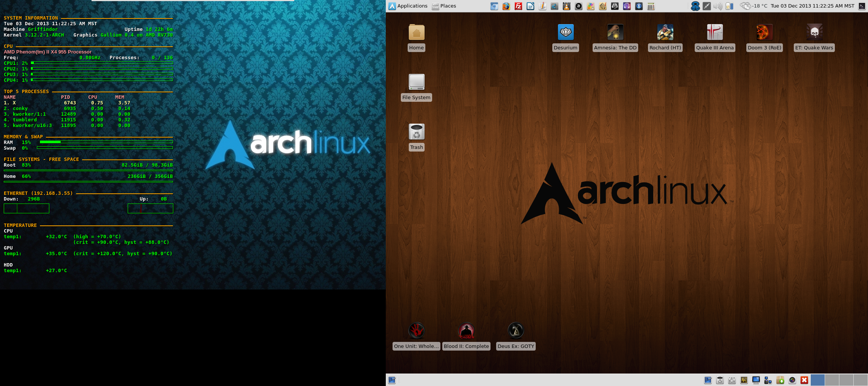
Task: Open the Trash desktop icon
Action: [x=417, y=137]
